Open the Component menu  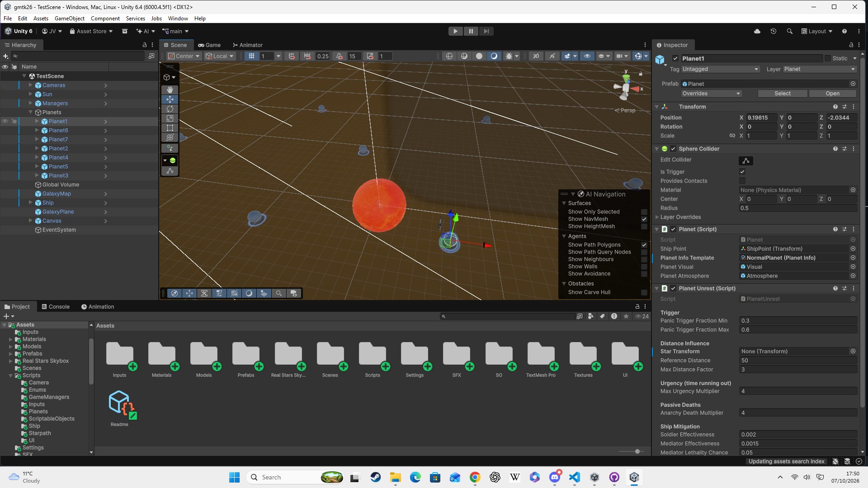click(105, 19)
